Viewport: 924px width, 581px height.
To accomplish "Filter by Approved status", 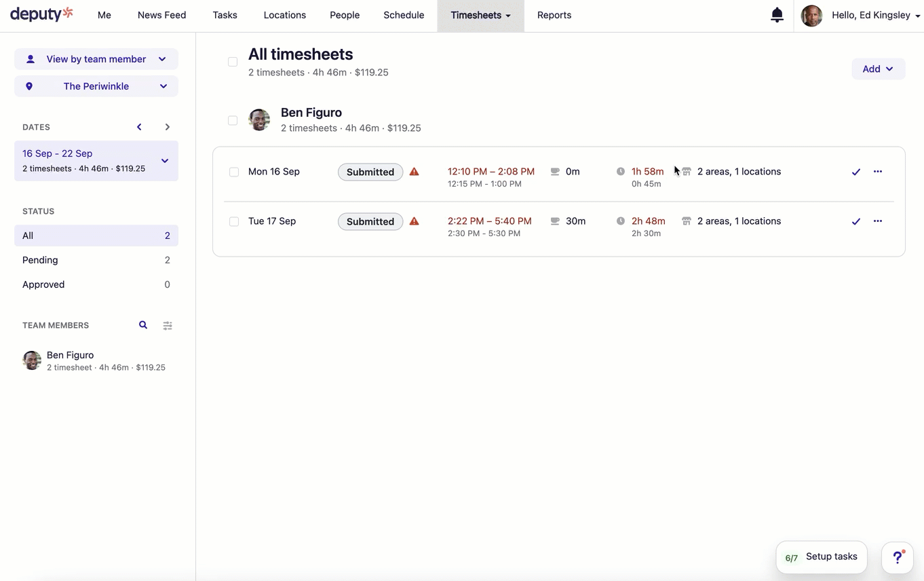I will (96, 284).
